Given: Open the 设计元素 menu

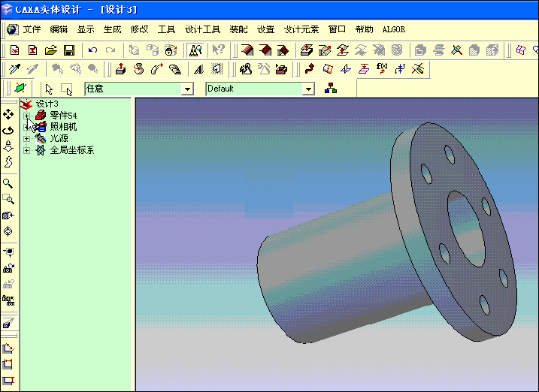Looking at the screenshot, I should [x=301, y=29].
